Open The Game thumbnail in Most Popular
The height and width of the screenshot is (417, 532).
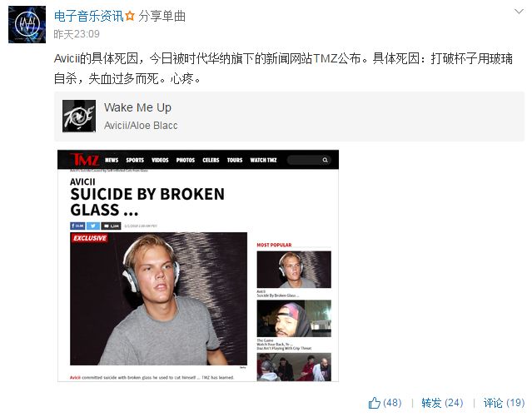(294, 318)
